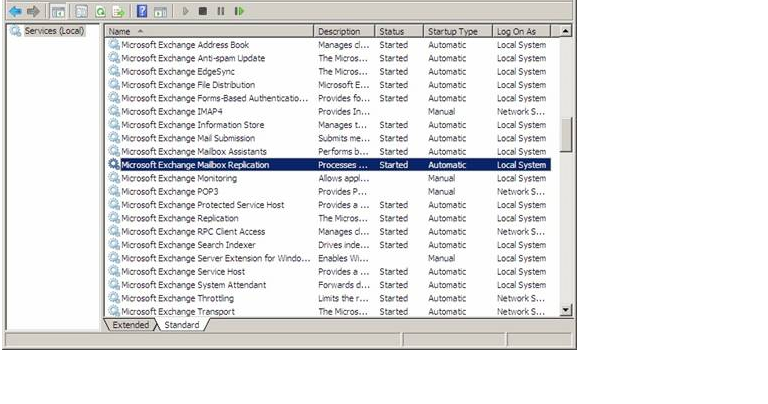Image resolution: width=768 pixels, height=404 pixels.
Task: Select Services (Local) in the tree
Action: coord(54,31)
